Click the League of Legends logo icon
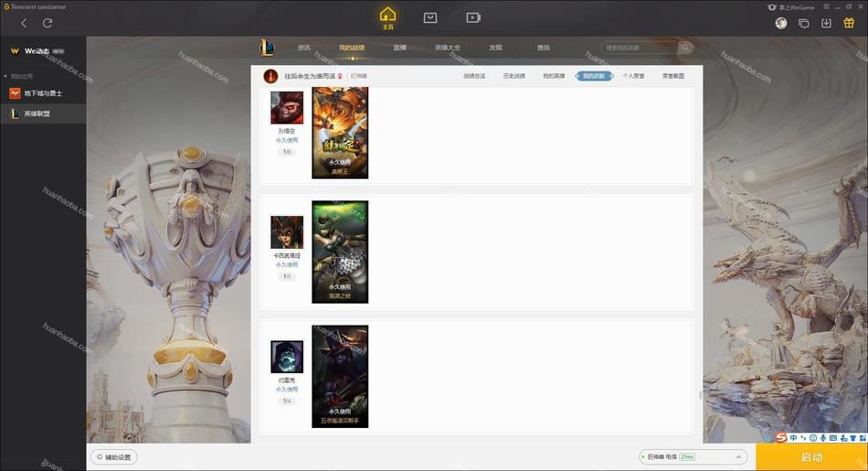Screen dimensions: 868x471 (x=267, y=48)
